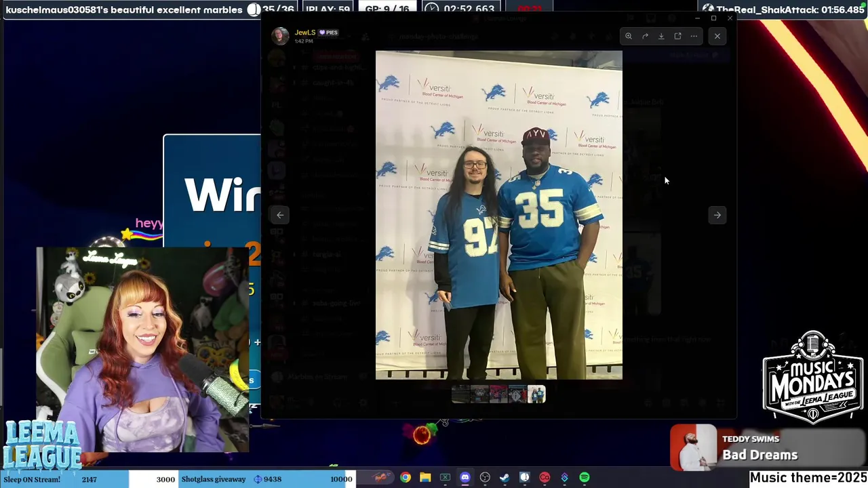Open the green X app in the taskbar

point(445,478)
